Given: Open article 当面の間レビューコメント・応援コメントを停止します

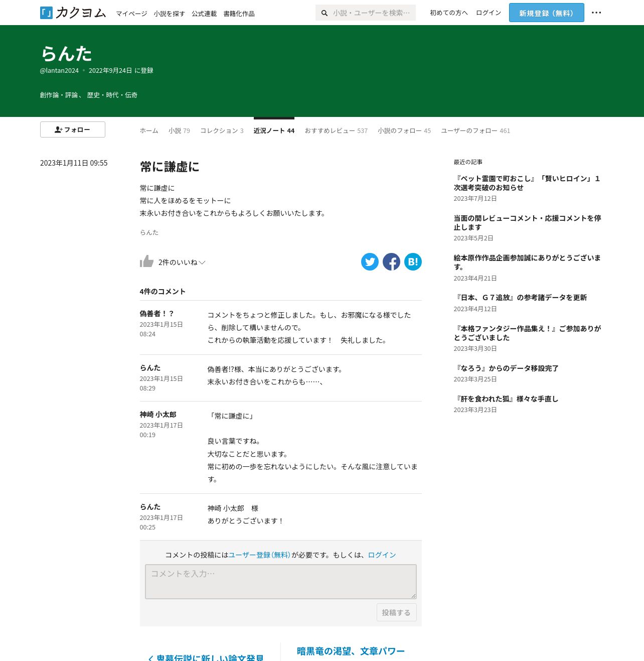Looking at the screenshot, I should [x=528, y=222].
